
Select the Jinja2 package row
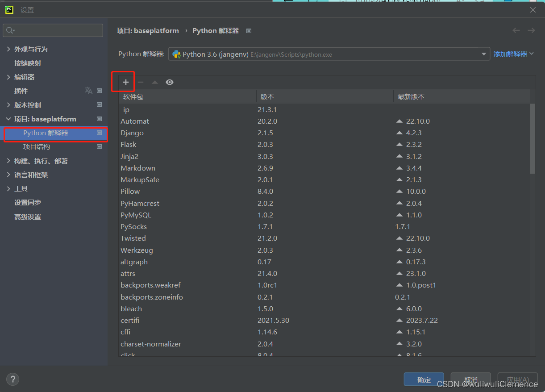click(324, 156)
